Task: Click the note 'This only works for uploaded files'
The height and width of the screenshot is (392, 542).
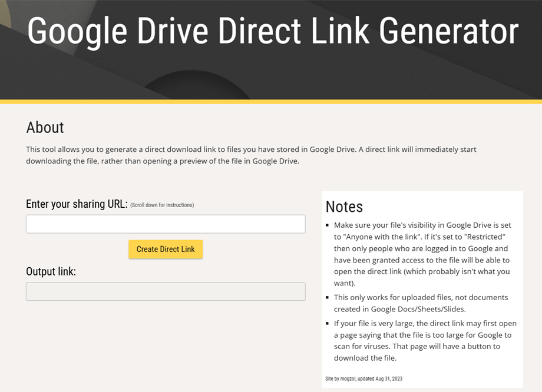Action: tap(421, 303)
